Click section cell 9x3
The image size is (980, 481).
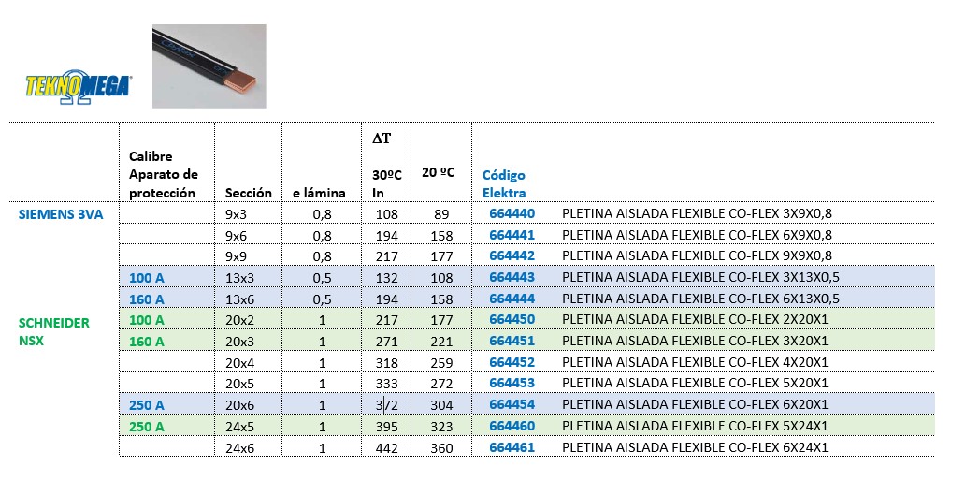coord(237,214)
